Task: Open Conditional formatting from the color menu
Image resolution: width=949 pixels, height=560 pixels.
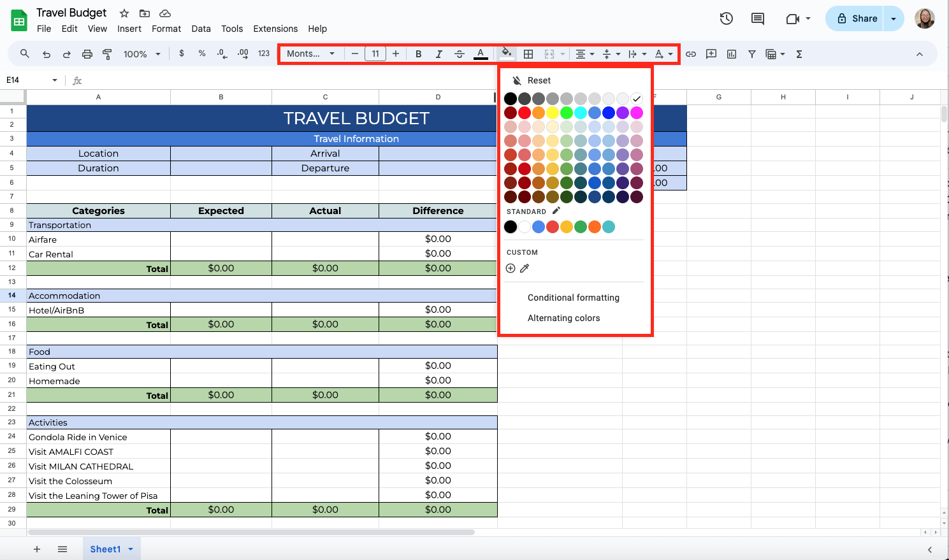Action: pyautogui.click(x=573, y=298)
